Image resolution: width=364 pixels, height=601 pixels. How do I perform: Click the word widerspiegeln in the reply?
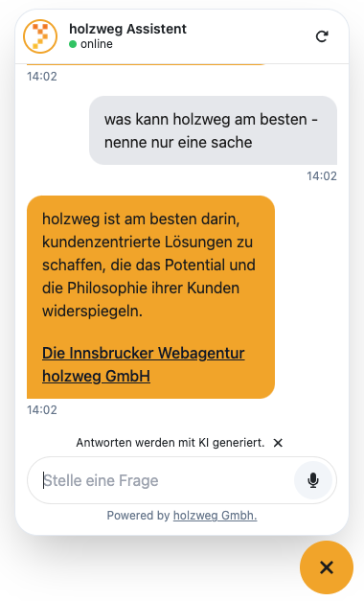coord(92,311)
